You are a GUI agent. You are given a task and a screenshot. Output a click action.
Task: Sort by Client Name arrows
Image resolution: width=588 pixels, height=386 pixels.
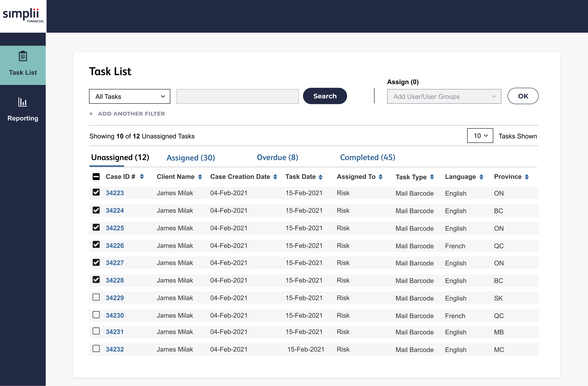200,177
